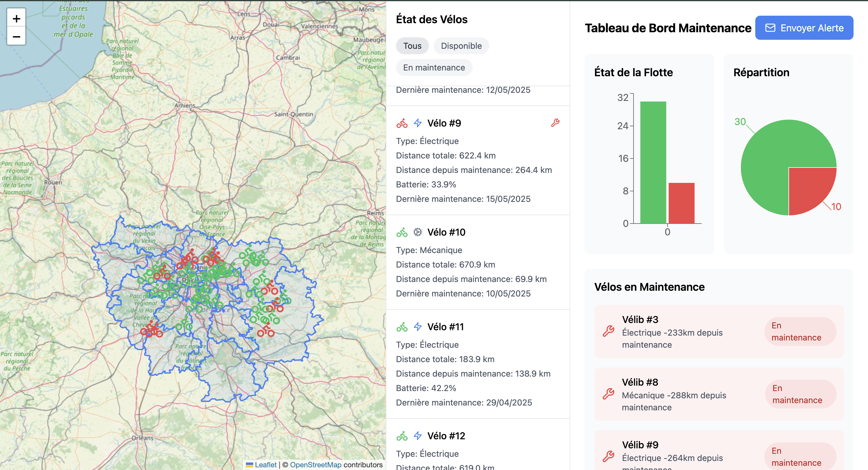Click the envelope icon in Envoyer Alerte
The image size is (868, 470).
(770, 28)
